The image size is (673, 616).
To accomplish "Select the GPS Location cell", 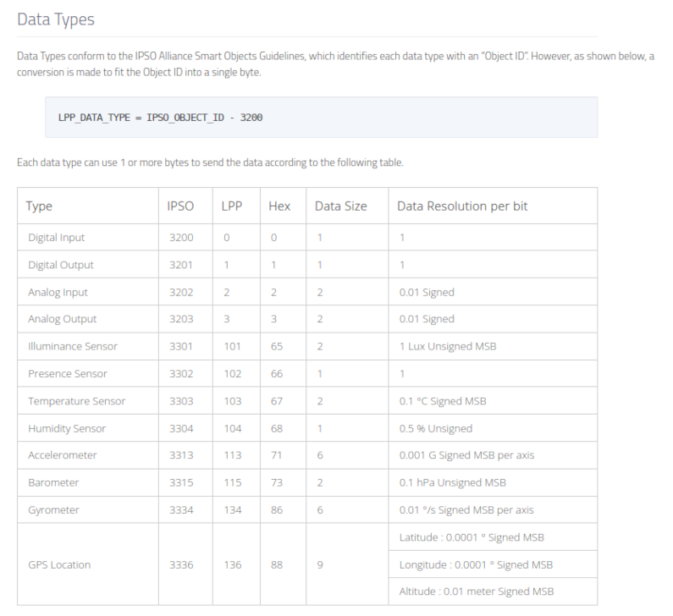I will click(59, 564).
